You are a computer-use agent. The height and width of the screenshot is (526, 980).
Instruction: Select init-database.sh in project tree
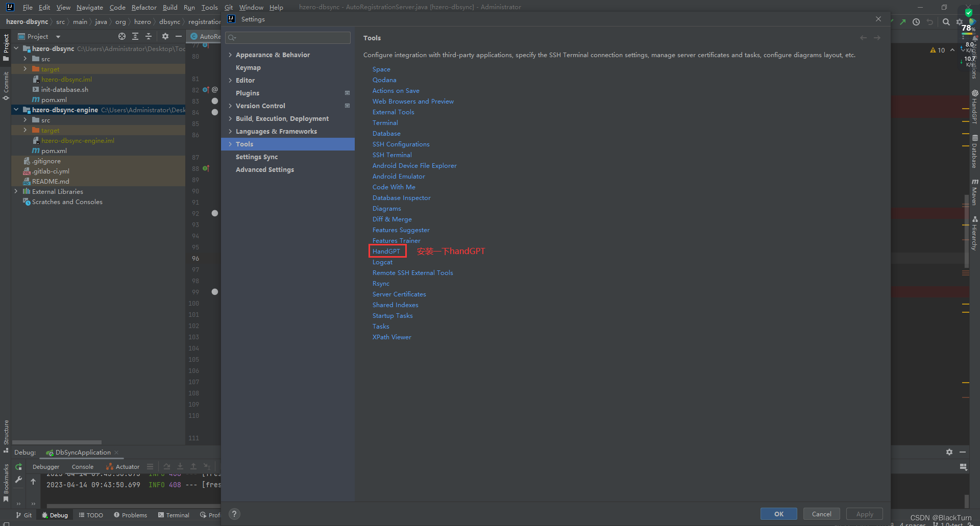pyautogui.click(x=64, y=89)
